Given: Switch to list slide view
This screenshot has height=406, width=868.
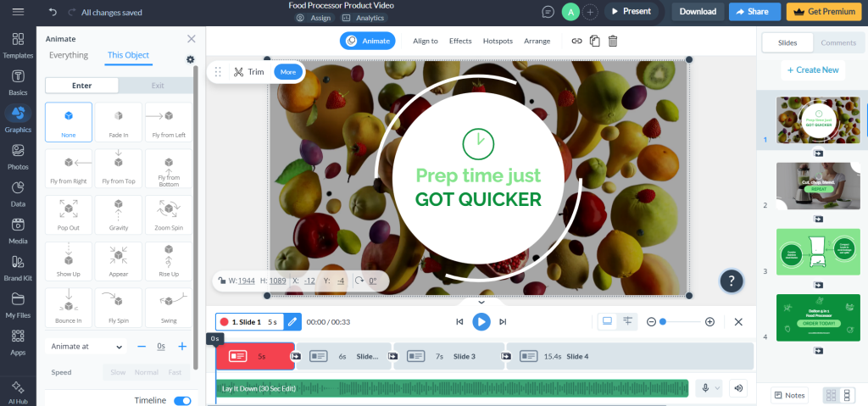Looking at the screenshot, I should (x=847, y=395).
